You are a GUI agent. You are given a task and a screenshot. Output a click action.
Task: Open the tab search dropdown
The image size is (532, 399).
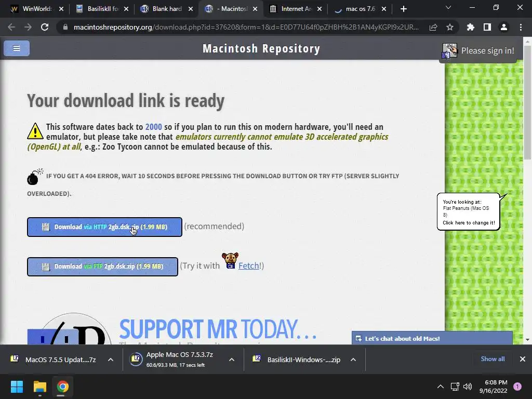pos(448,7)
